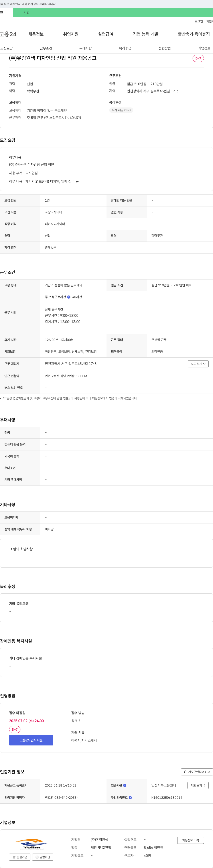Viewport: 213px width, 868px height.
Task: Click company name (주)유림원색 in 기업정보
Action: [x=99, y=839]
